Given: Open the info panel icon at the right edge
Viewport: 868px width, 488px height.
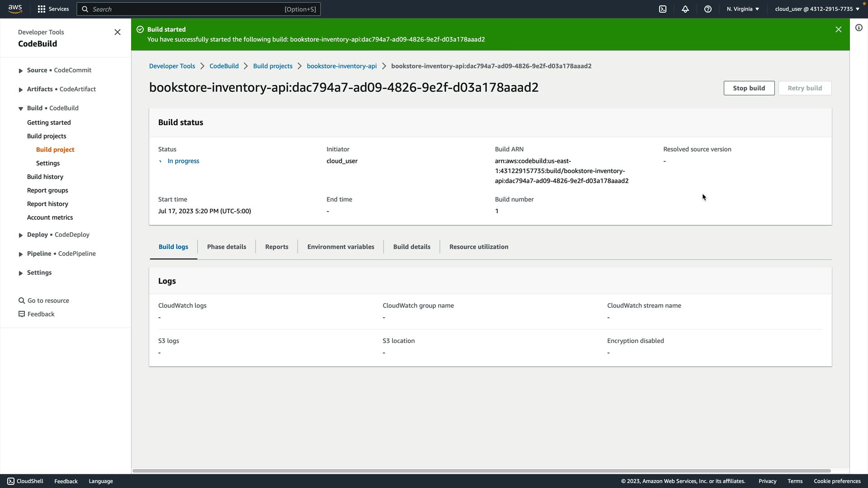Looking at the screenshot, I should coord(859,28).
